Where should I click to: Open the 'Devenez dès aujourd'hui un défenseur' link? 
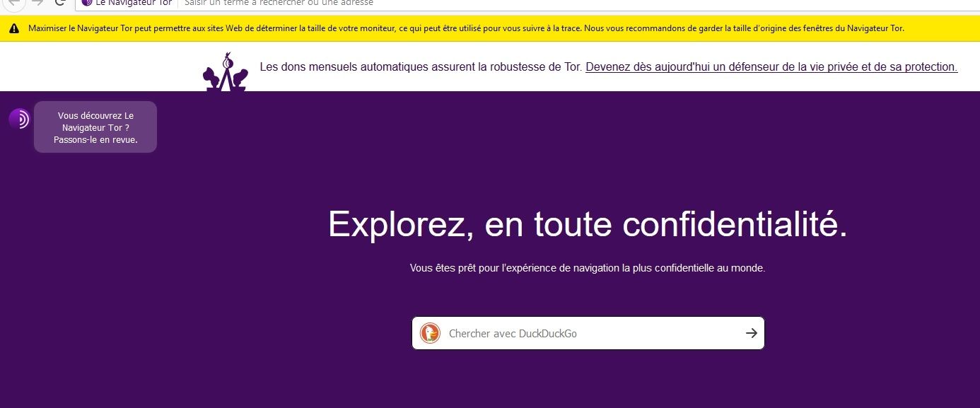pyautogui.click(x=771, y=67)
